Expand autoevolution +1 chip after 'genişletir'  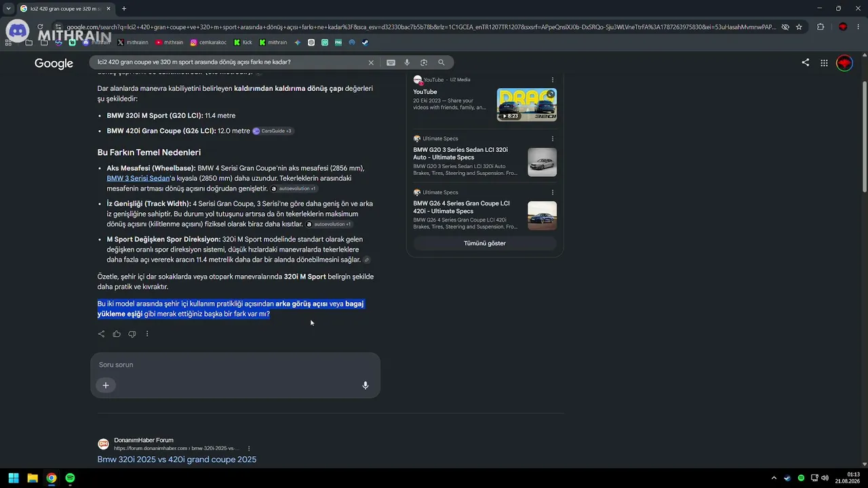click(294, 188)
